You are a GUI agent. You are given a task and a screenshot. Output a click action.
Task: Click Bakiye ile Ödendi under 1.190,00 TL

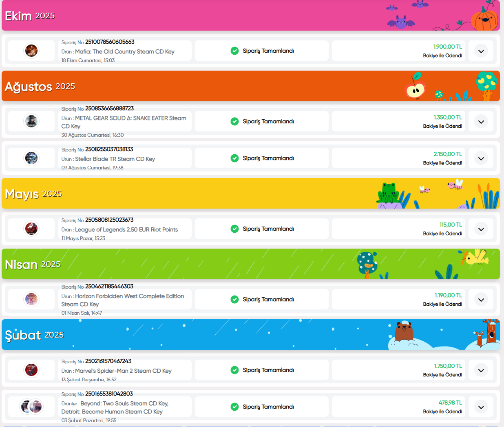(x=442, y=304)
